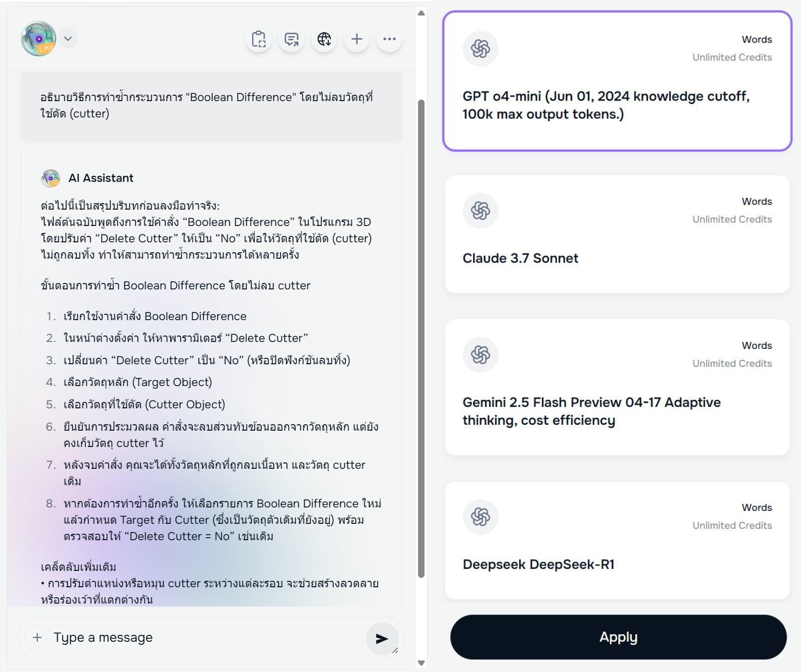Click the scroll down arrow of chat
The height and width of the screenshot is (672, 801).
click(x=422, y=663)
